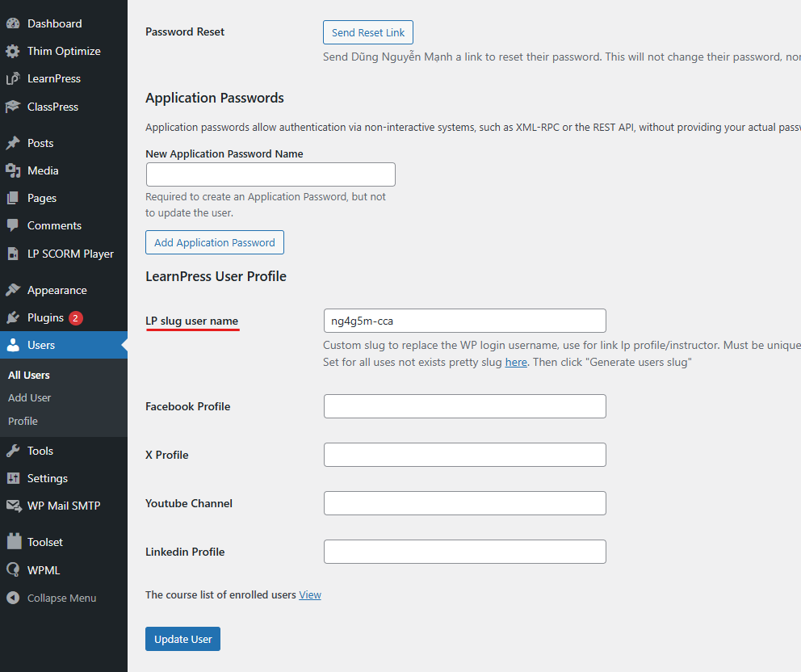This screenshot has height=672, width=801.
Task: Click the Tools wrench icon
Action: point(13,451)
